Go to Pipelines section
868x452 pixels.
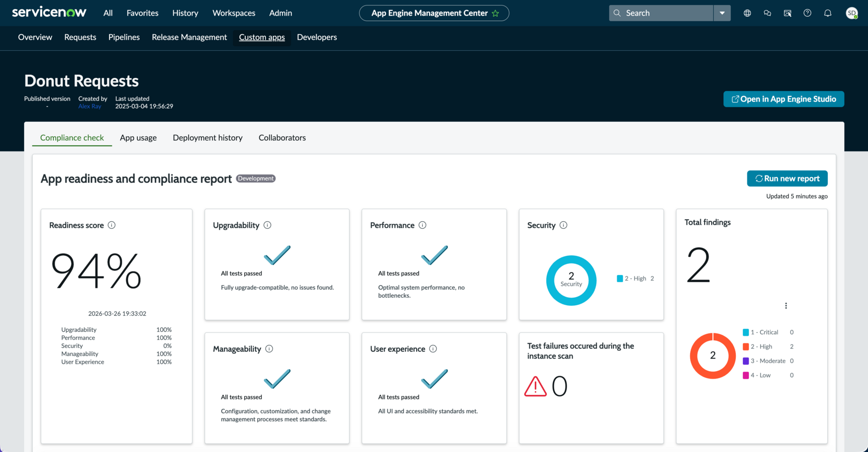pyautogui.click(x=124, y=37)
